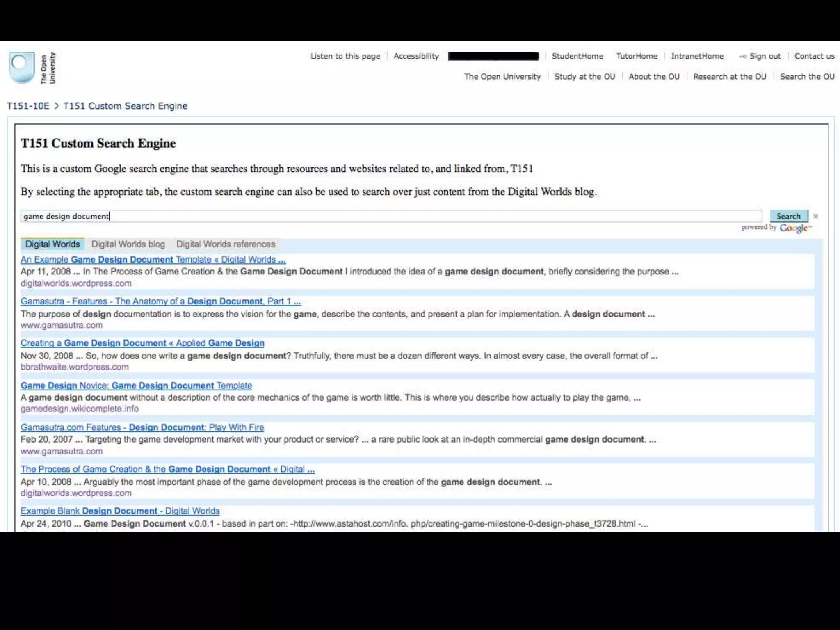Image resolution: width=840 pixels, height=630 pixels.
Task: Open An Example Game Design Document Template result
Action: pos(153,260)
